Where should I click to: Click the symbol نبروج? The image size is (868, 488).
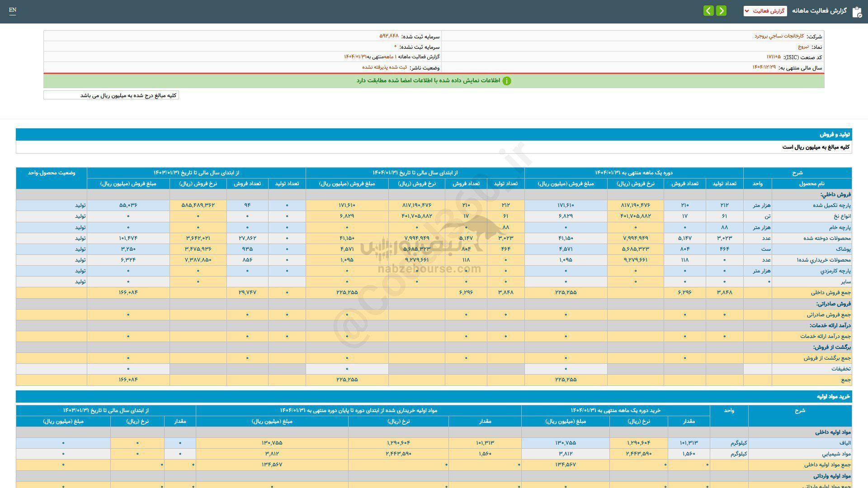pos(803,47)
